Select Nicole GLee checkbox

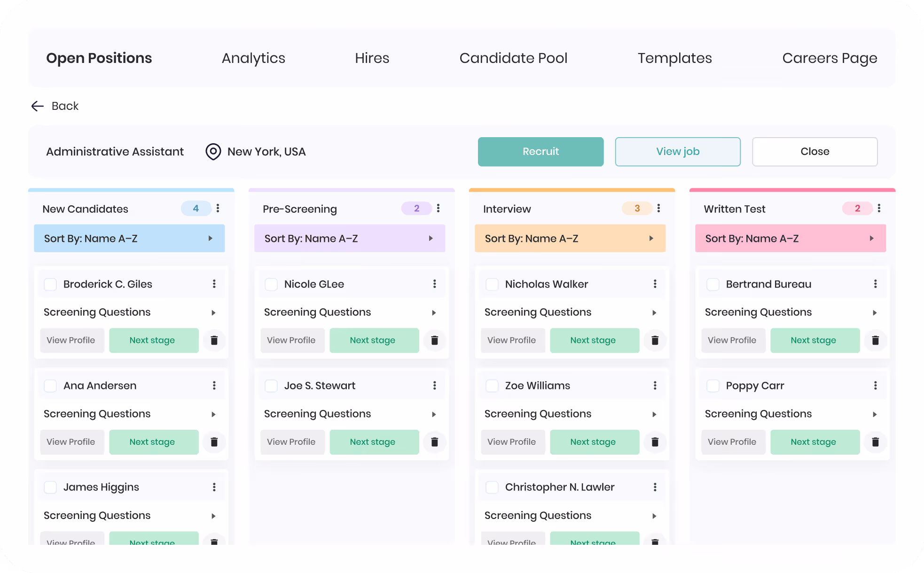coord(271,284)
